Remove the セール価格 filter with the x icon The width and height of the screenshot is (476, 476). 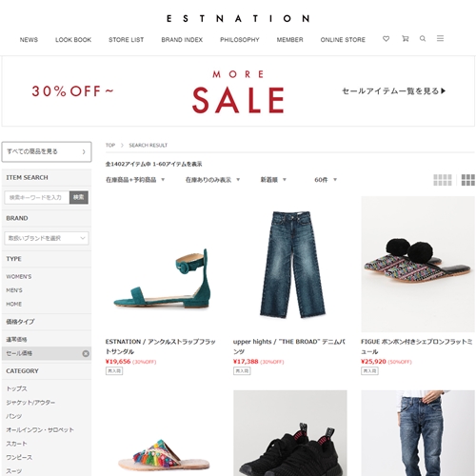[x=86, y=353]
